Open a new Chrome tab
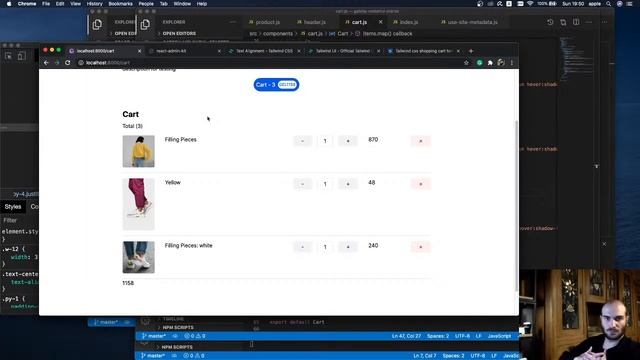Image resolution: width=640 pixels, height=360 pixels. [471, 51]
